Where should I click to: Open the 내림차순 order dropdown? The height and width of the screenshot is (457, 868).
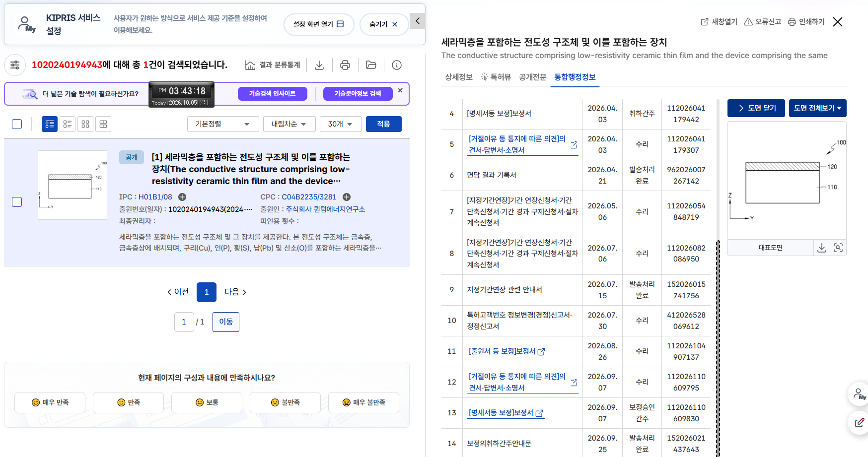(289, 124)
